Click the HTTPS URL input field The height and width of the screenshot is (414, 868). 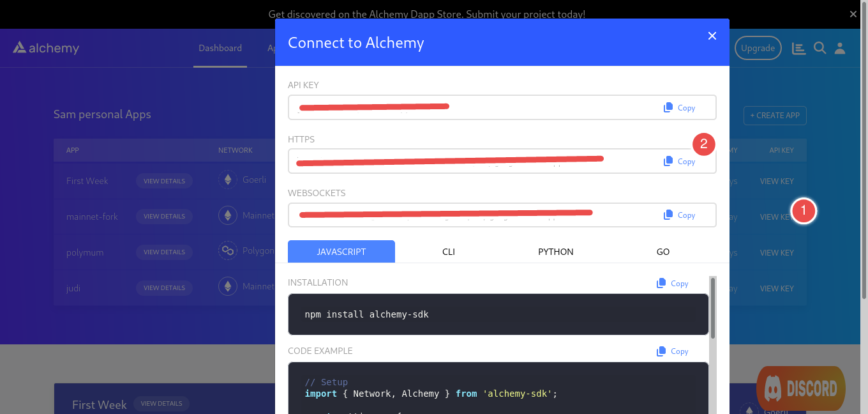point(502,161)
